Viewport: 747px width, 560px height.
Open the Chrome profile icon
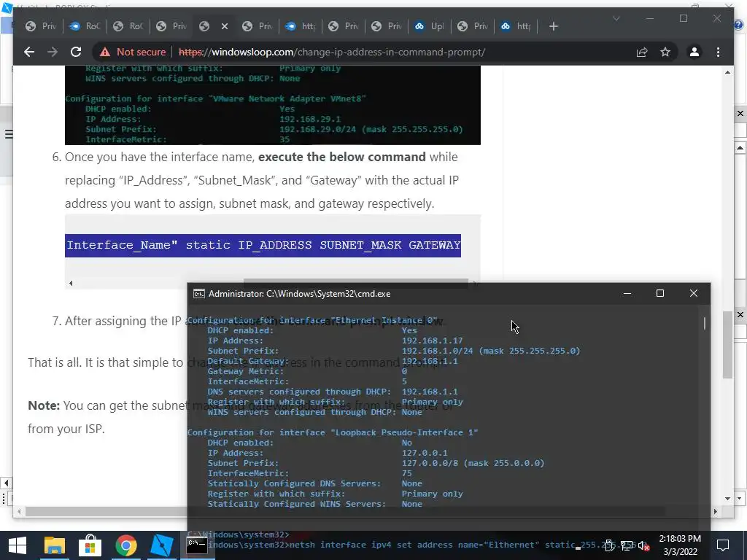coord(694,52)
